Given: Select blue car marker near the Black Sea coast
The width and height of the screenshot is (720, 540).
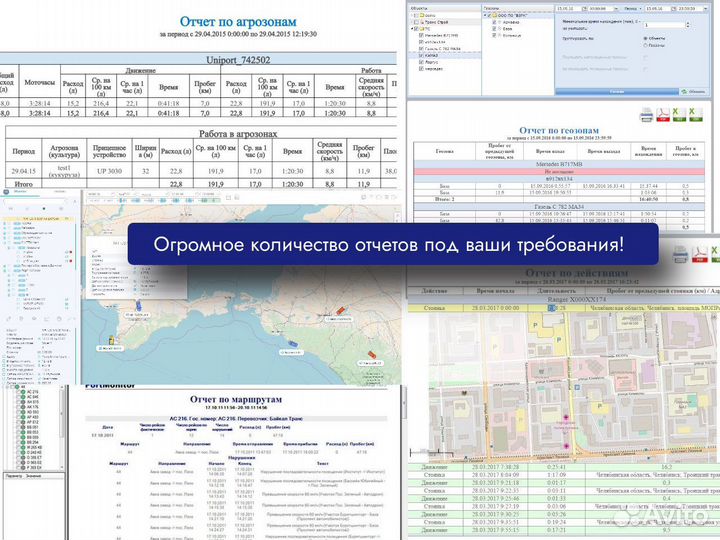Looking at the screenshot, I should pyautogui.click(x=292, y=343).
